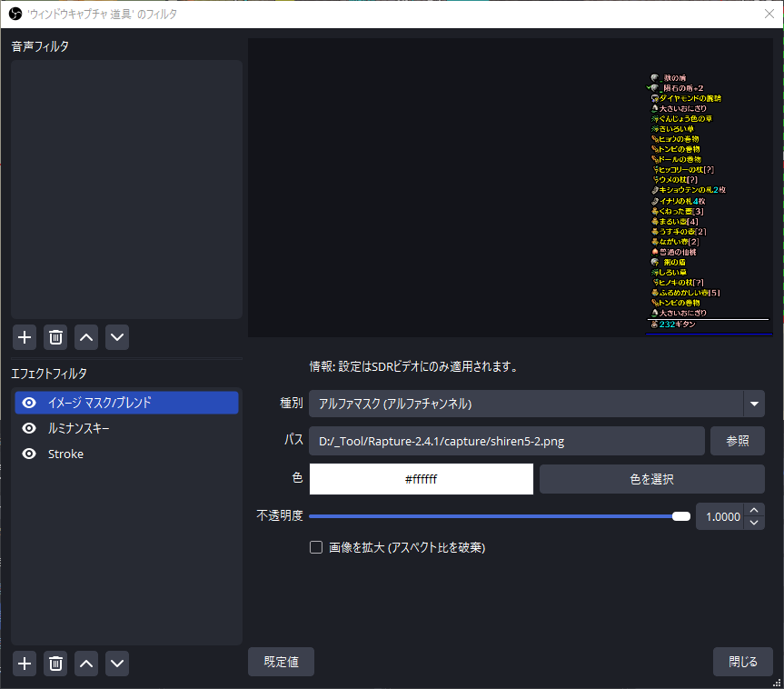Screen dimensions: 784x689
Task: Move audio filter down with arrow icon
Action: pos(117,337)
